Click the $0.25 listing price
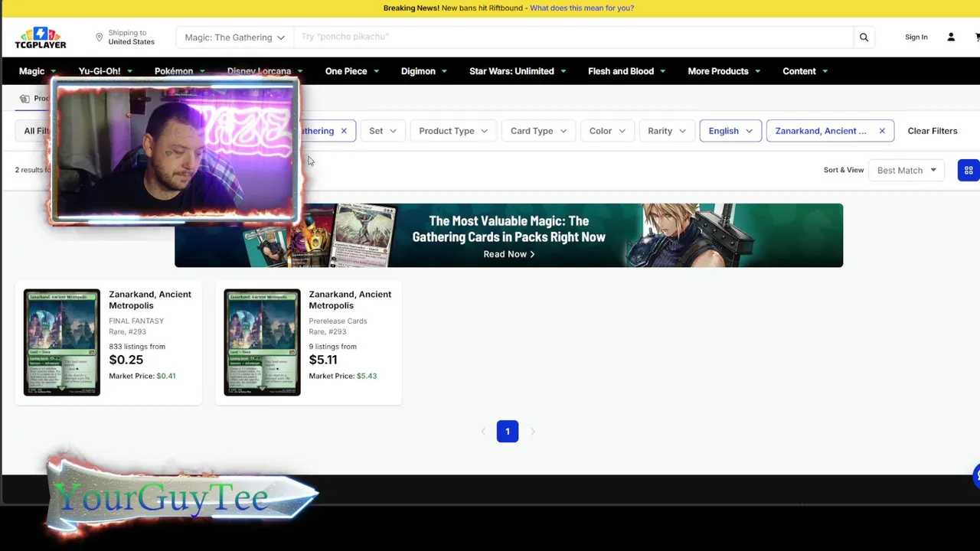 point(126,360)
